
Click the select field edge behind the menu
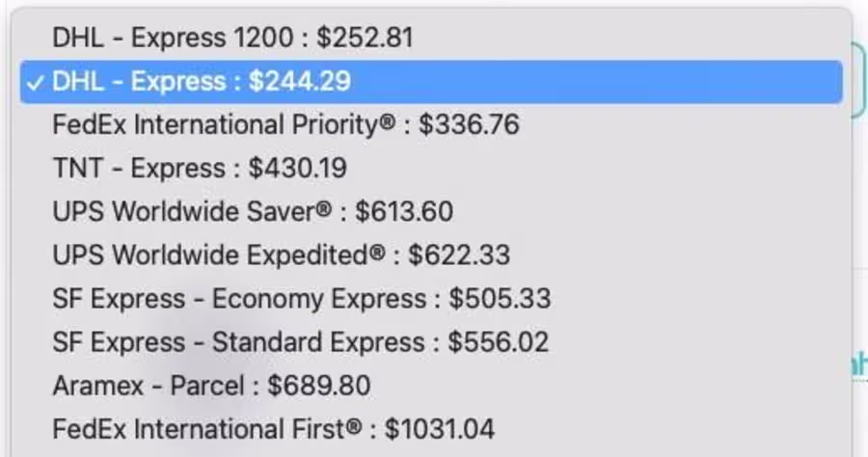[859, 81]
